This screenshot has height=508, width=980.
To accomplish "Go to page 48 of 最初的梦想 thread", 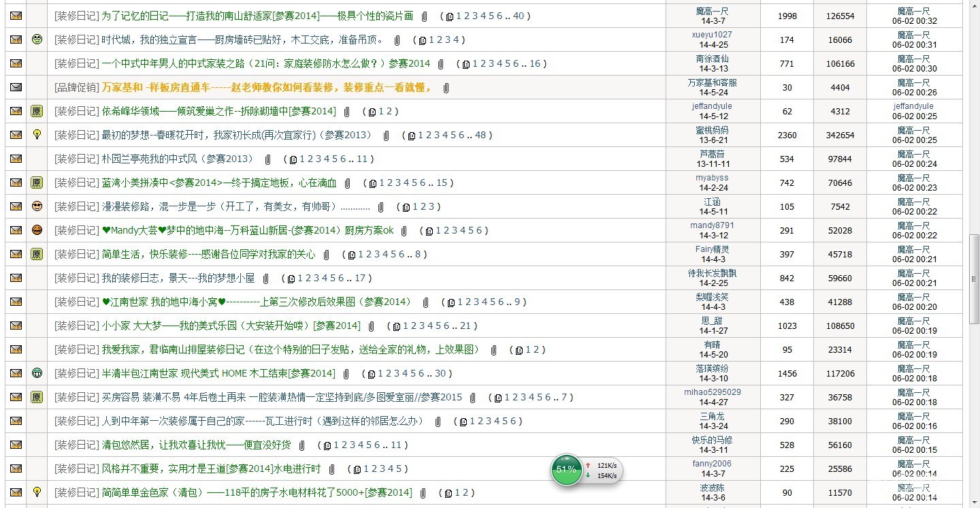I will pos(480,135).
